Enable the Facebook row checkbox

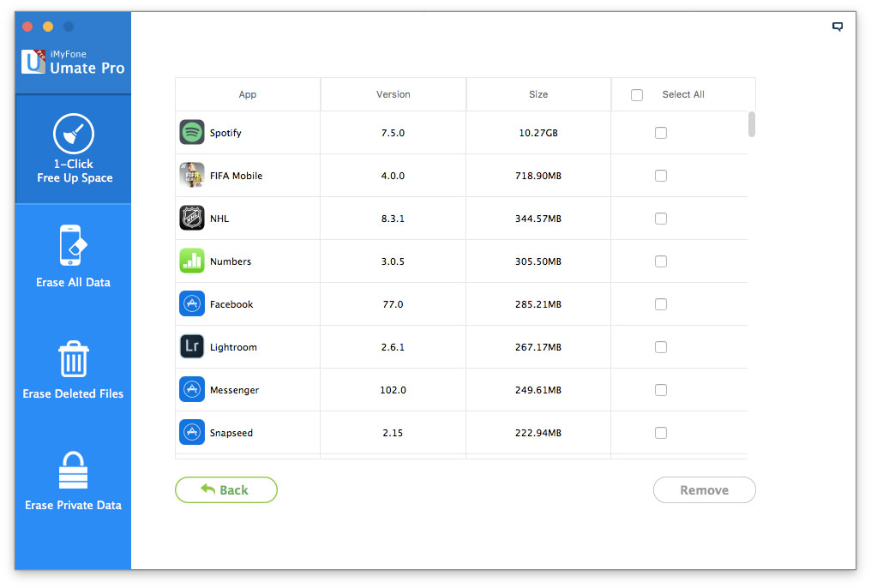[x=661, y=304]
